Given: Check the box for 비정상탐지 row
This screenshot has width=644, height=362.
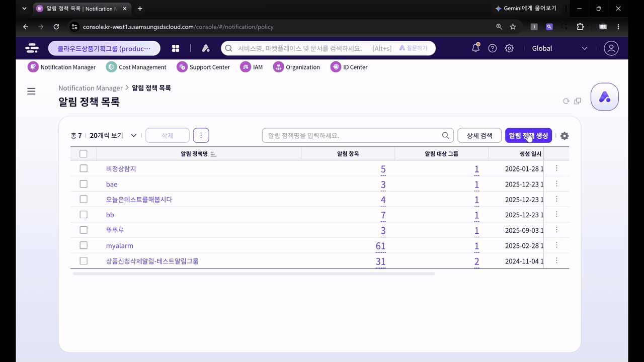Looking at the screenshot, I should pos(84,168).
